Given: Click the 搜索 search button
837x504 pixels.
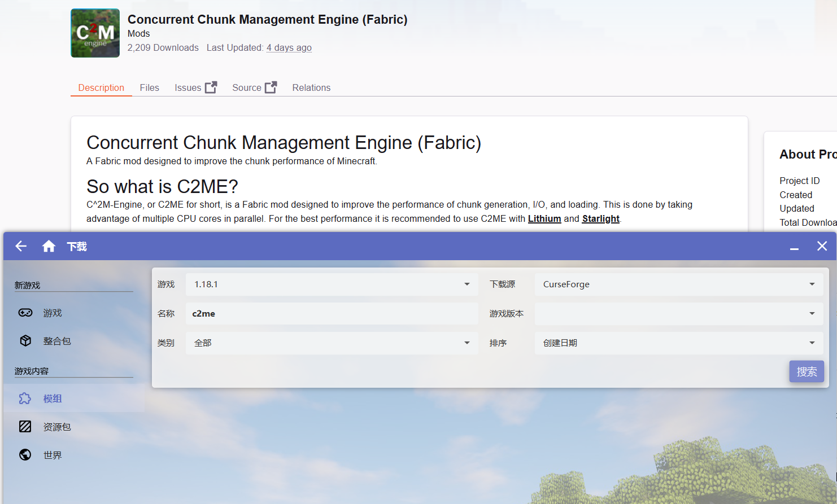Looking at the screenshot, I should coord(807,371).
